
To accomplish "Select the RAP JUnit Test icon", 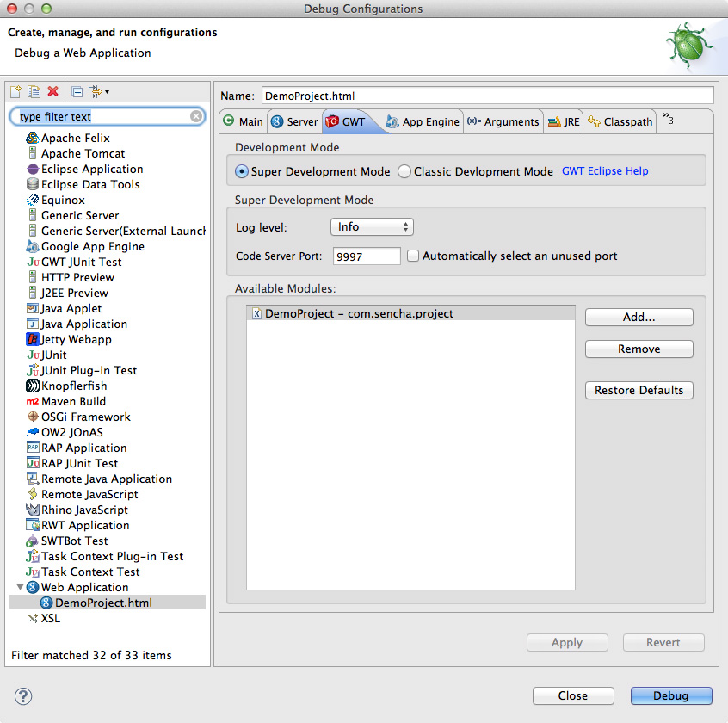I will (33, 463).
